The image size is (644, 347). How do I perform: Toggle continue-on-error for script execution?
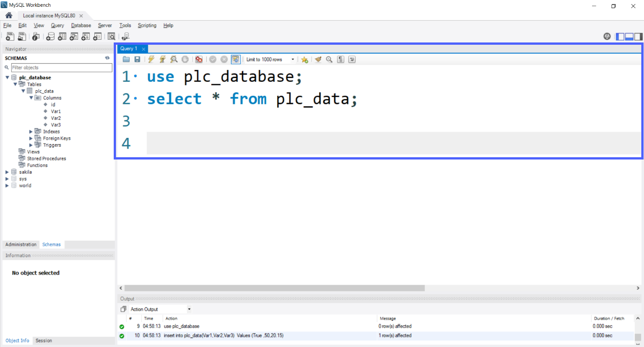click(x=199, y=59)
